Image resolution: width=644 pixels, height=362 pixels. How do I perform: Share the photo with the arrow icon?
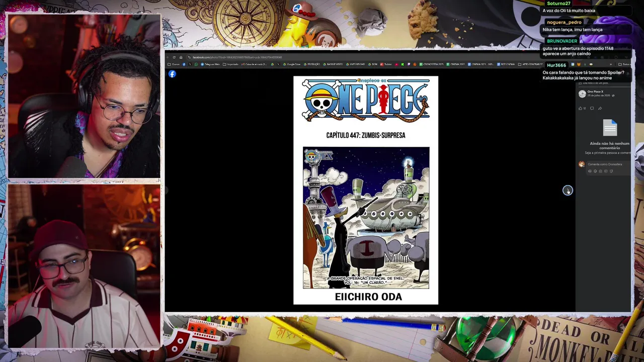coord(600,108)
